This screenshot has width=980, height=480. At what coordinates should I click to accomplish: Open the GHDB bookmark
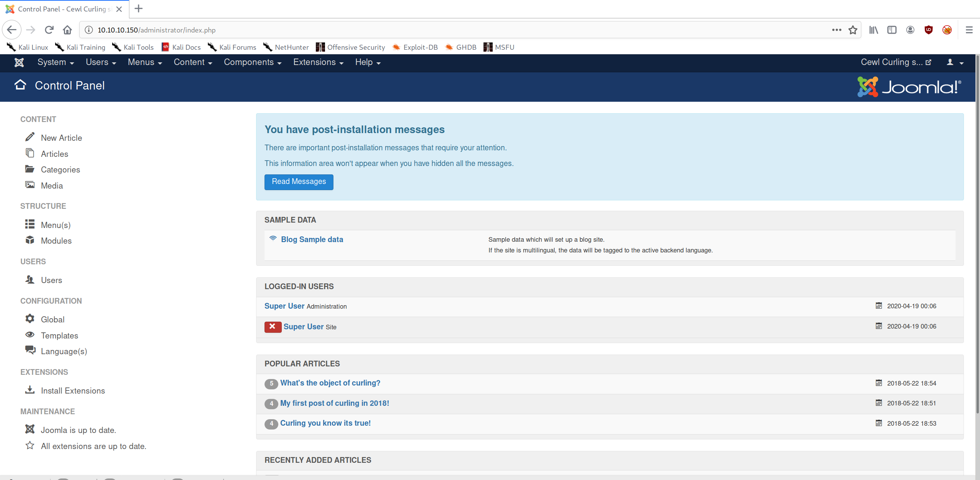pos(461,47)
